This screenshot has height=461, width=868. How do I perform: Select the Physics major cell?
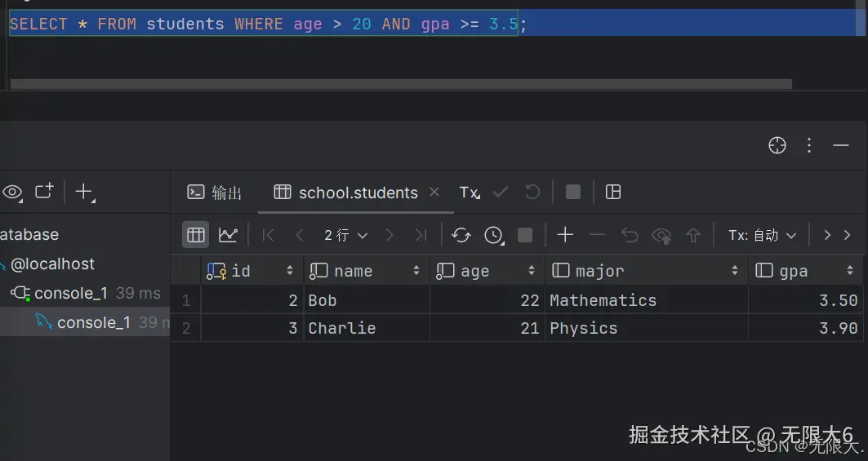[647, 328]
